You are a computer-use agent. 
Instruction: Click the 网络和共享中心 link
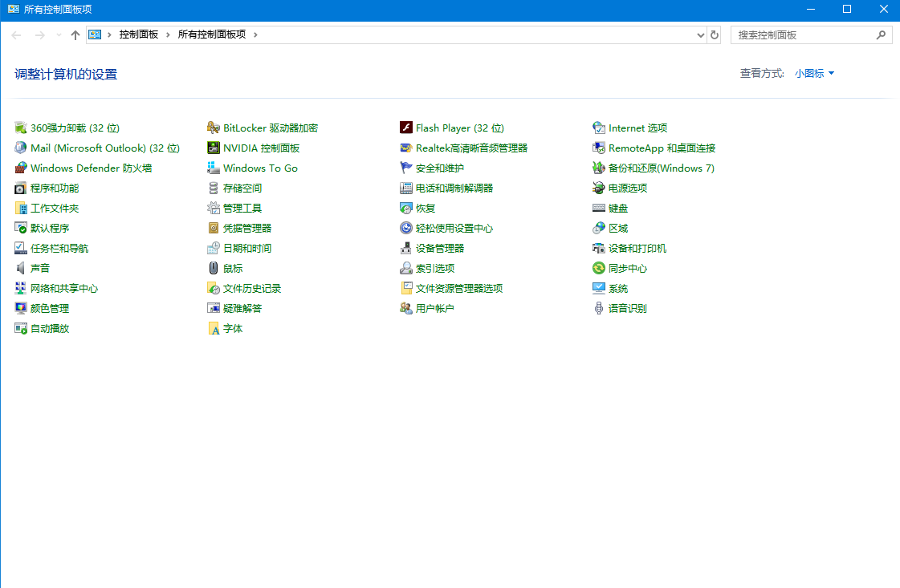click(x=64, y=288)
